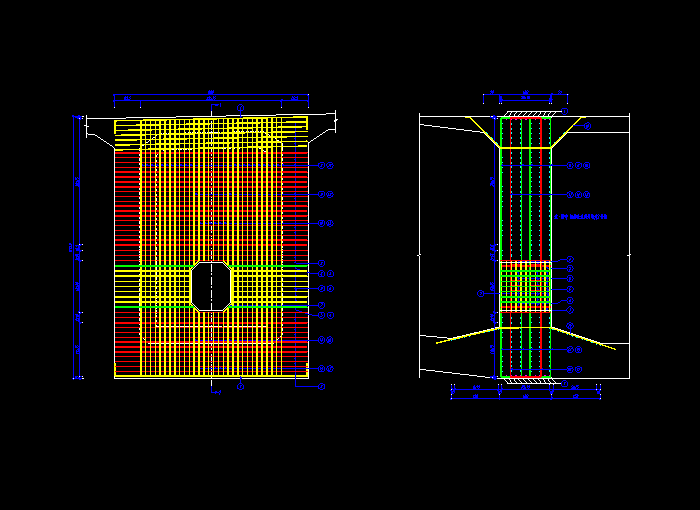Select the yellow top flange rebar of left drawing

pyautogui.click(x=210, y=127)
